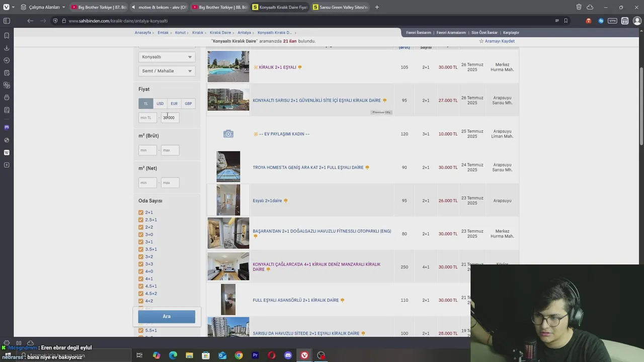Image resolution: width=644 pixels, height=362 pixels.
Task: Bookmark this page from address bar
Action: 566,21
